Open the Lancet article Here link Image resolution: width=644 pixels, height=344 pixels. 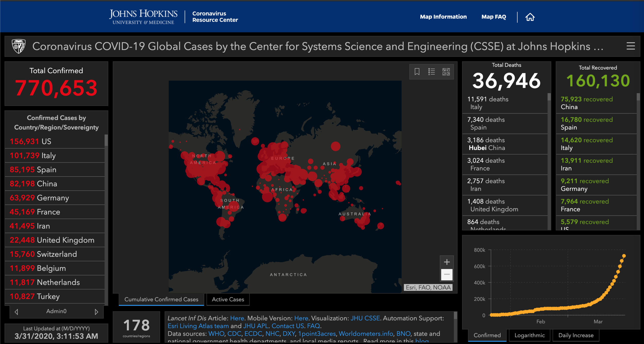[x=237, y=318]
